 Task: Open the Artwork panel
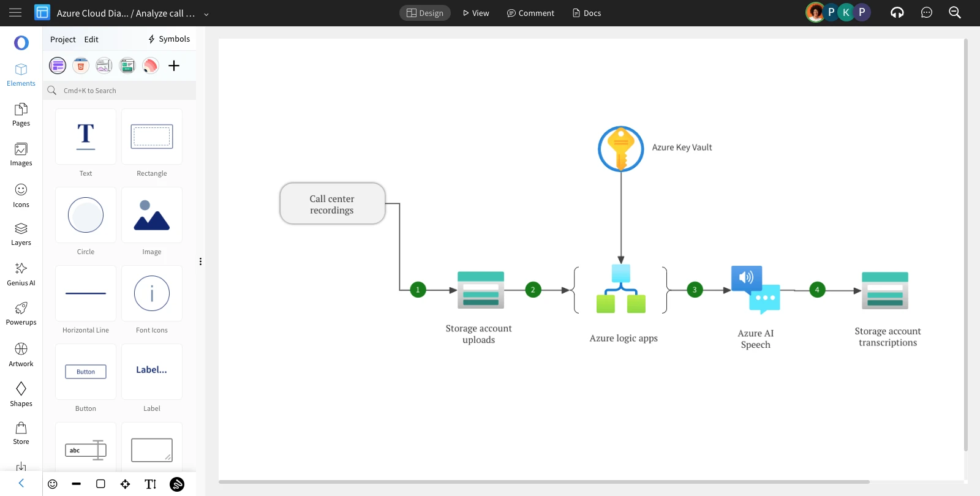tap(21, 355)
